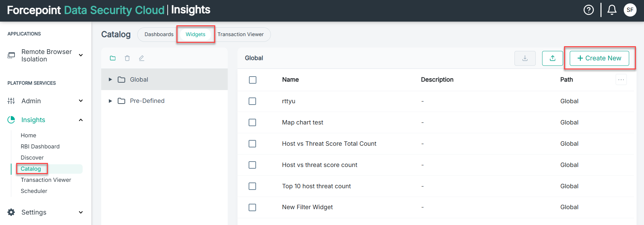Switch to the Dashboards tab
Screen dimensions: 644x225
(159, 34)
